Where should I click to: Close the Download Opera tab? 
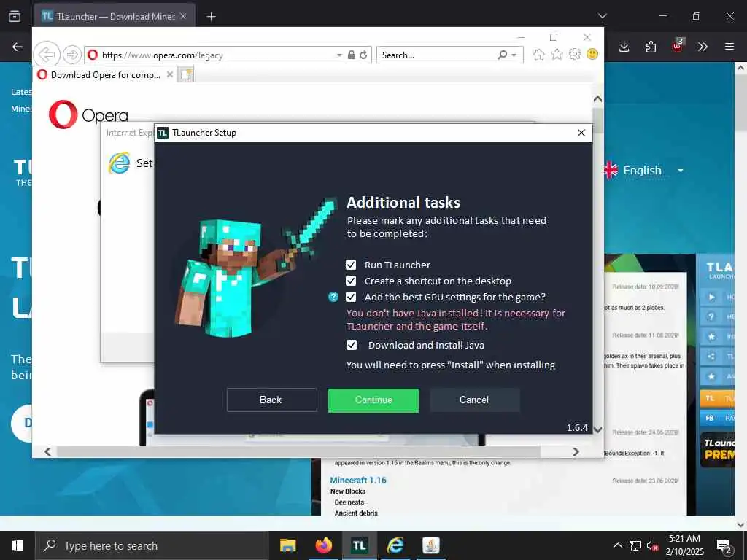[169, 75]
